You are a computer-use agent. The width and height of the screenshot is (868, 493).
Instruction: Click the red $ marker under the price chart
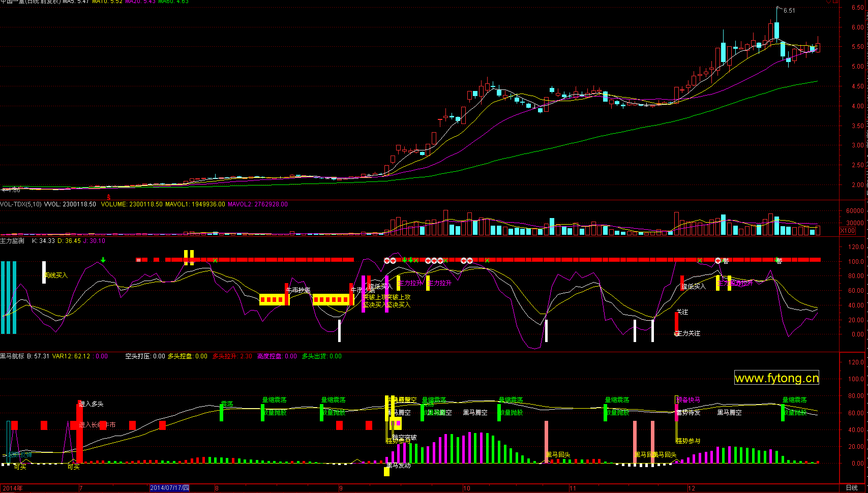(x=108, y=197)
